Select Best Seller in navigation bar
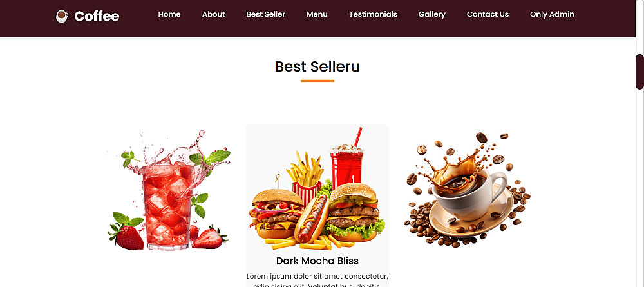The height and width of the screenshot is (287, 644). [x=266, y=14]
